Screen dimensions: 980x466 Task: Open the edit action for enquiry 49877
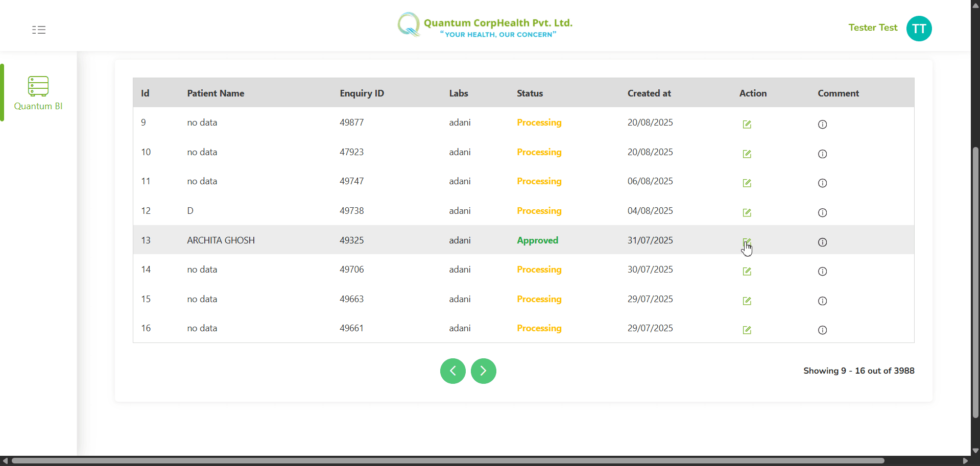747,124
